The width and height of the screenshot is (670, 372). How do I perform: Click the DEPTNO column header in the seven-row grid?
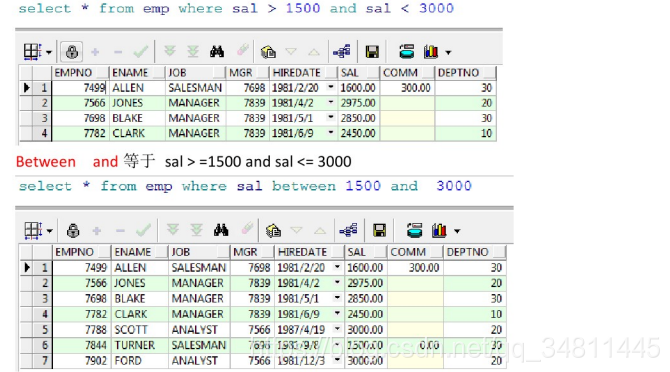(x=475, y=252)
